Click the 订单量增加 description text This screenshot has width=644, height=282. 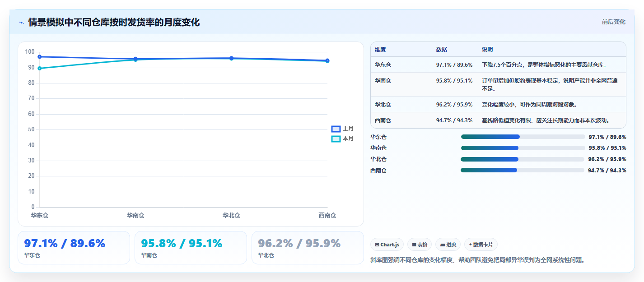click(x=550, y=85)
